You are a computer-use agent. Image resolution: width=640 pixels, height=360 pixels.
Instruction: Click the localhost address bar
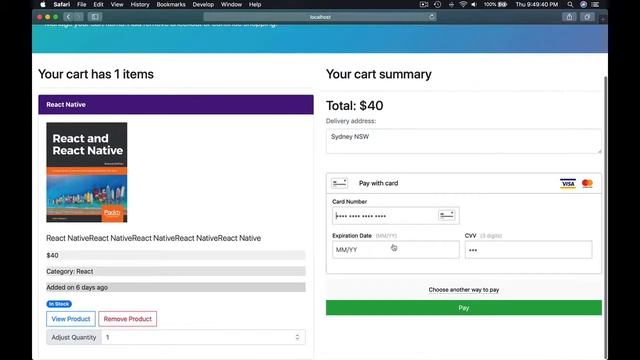pyautogui.click(x=320, y=17)
